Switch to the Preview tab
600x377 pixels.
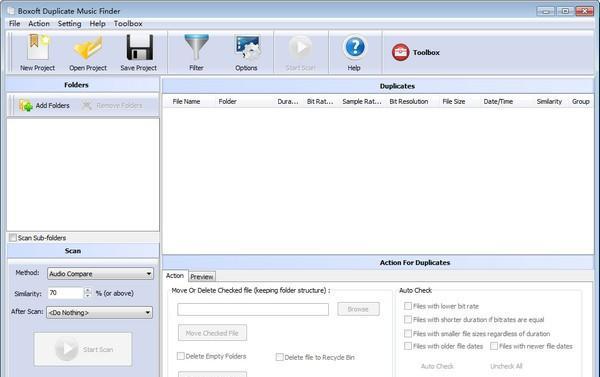coord(202,276)
